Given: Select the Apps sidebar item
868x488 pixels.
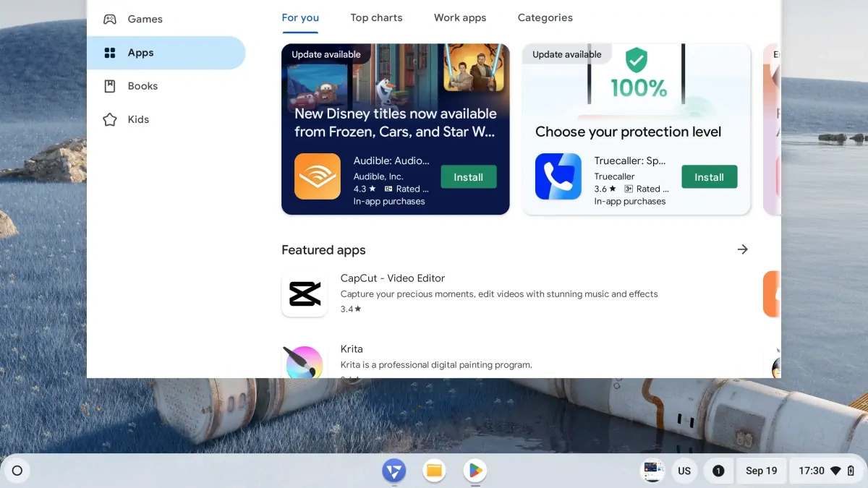Looking at the screenshot, I should pos(166,53).
